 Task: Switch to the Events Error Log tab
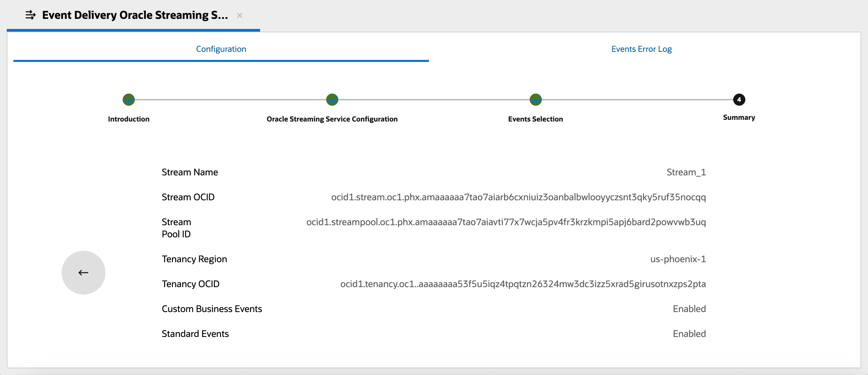tap(641, 49)
